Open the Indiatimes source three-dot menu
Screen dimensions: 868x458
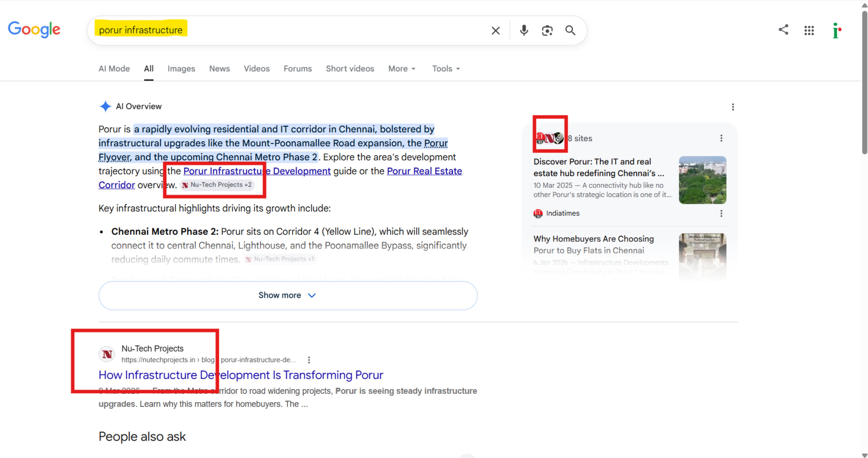721,213
